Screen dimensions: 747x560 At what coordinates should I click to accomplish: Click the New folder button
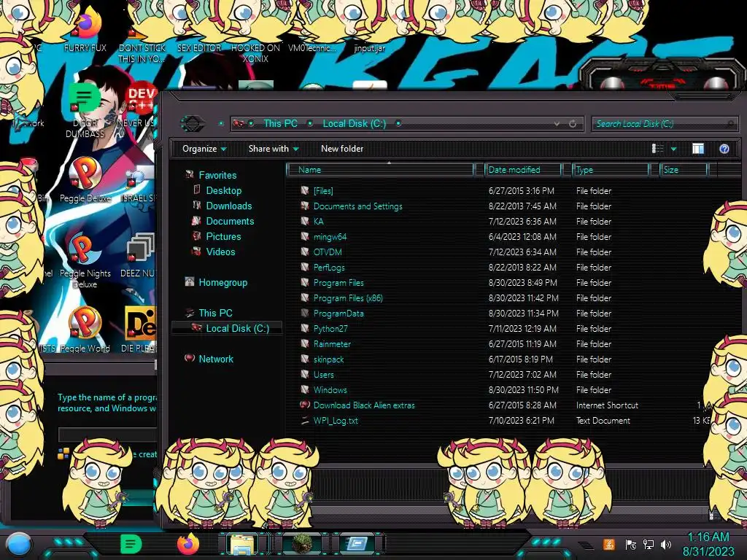point(342,149)
